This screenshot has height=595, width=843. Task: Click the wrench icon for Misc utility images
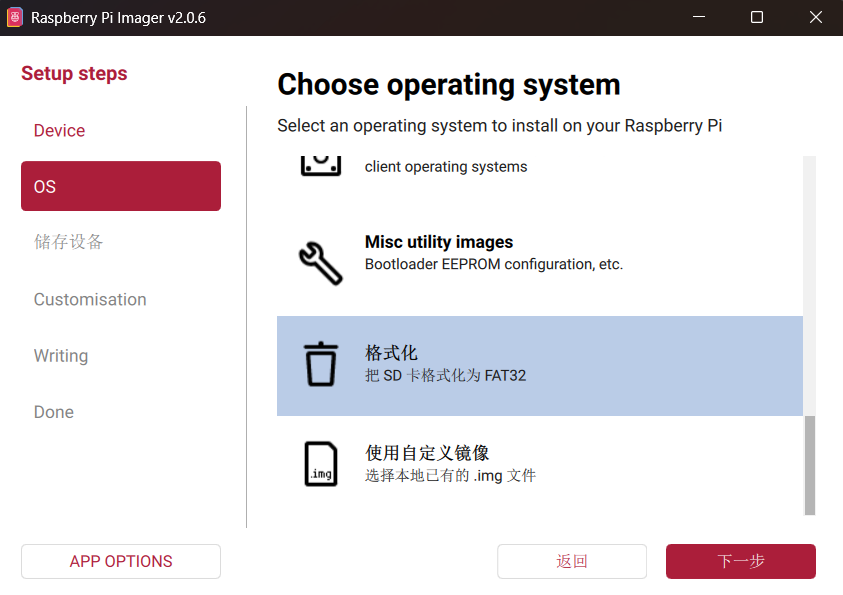pos(320,263)
